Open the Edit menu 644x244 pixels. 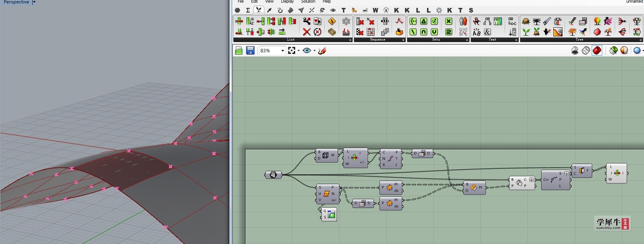[x=254, y=2]
